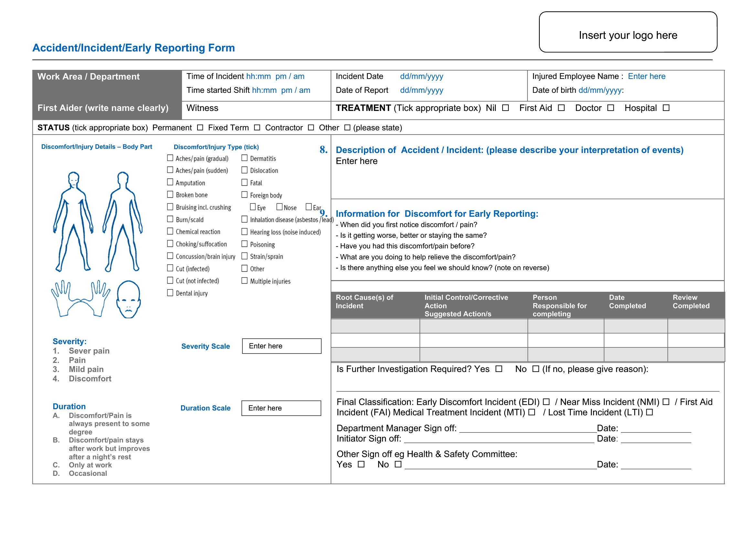This screenshot has height=535, width=756.
Task: Click the head/face diagram
Action: click(x=129, y=299)
